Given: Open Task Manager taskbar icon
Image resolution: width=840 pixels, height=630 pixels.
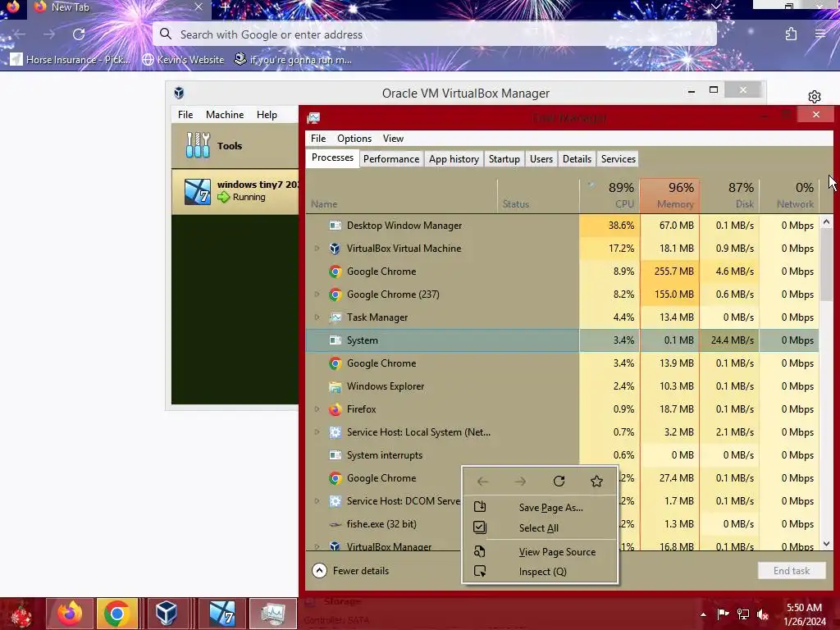Looking at the screenshot, I should (272, 614).
